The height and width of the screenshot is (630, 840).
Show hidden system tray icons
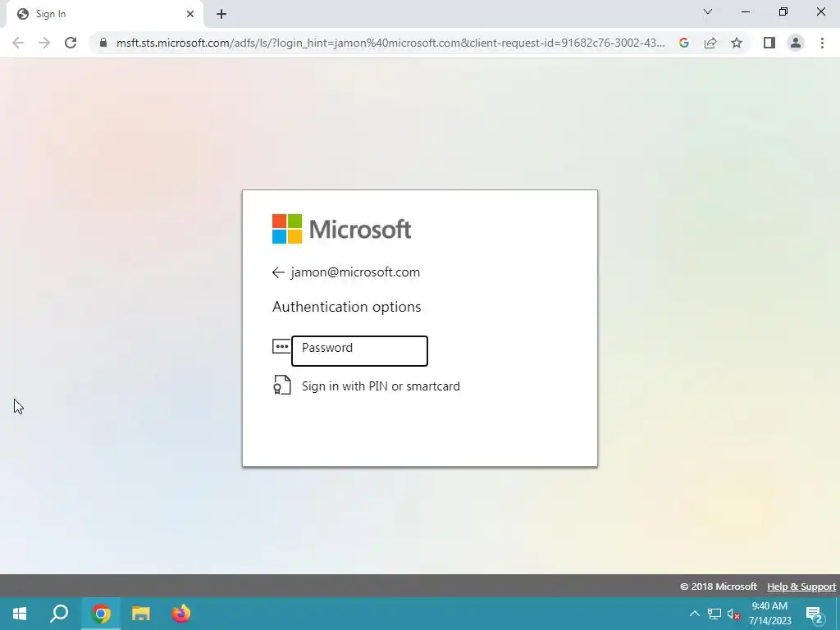coord(694,614)
